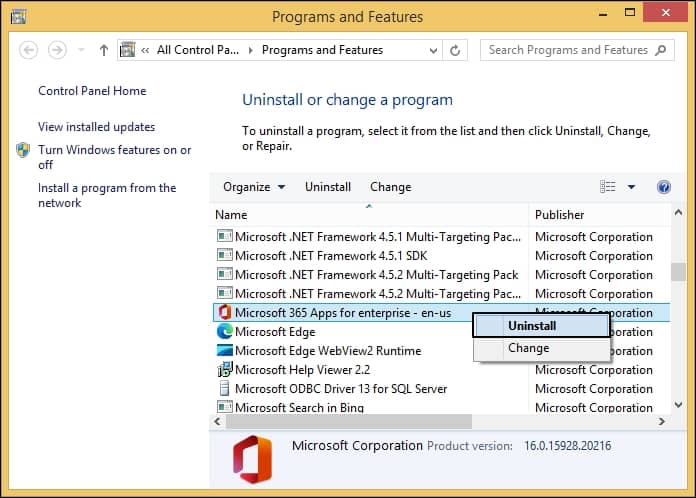696x498 pixels.
Task: Click the vertical scrollbar down arrow
Action: click(x=678, y=405)
